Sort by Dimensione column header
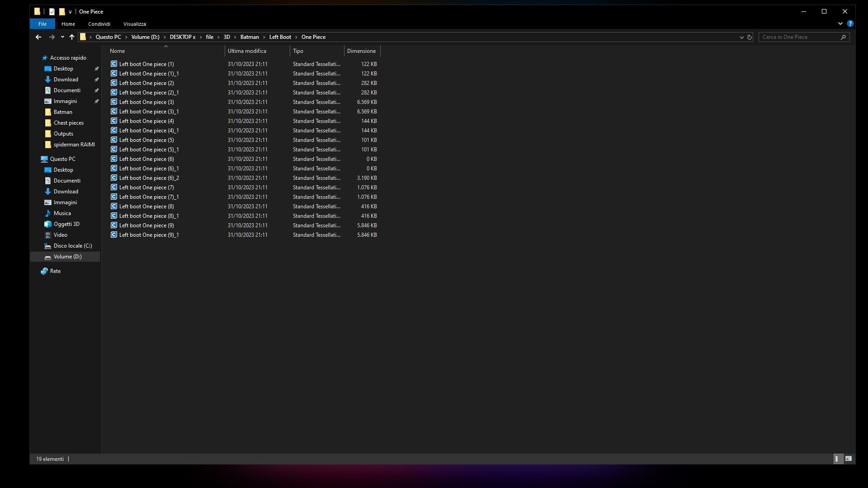This screenshot has height=488, width=868. pos(361,51)
